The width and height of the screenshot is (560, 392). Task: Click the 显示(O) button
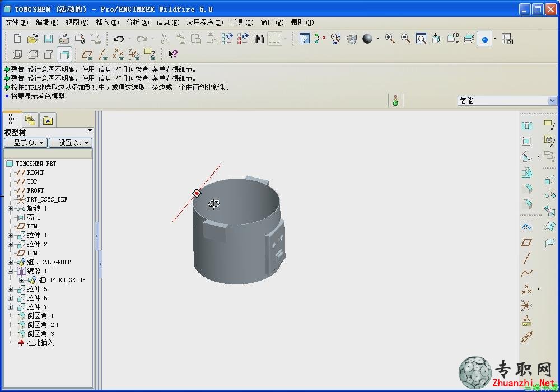[26, 143]
